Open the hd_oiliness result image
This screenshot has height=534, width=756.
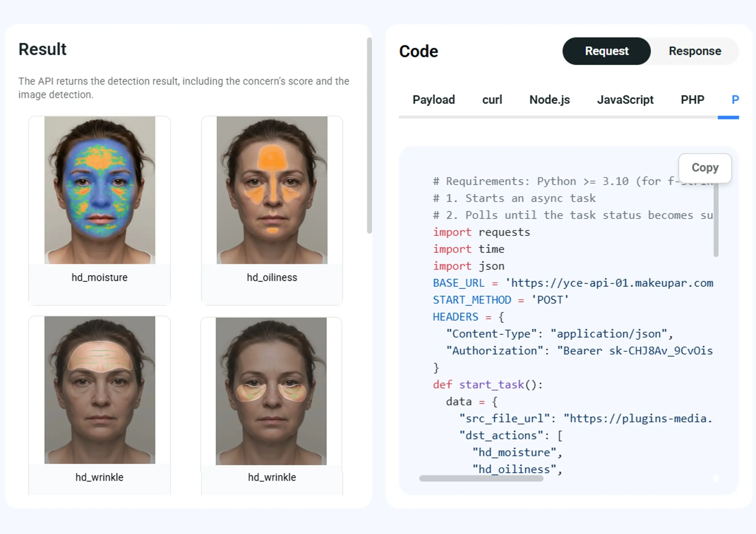(272, 190)
